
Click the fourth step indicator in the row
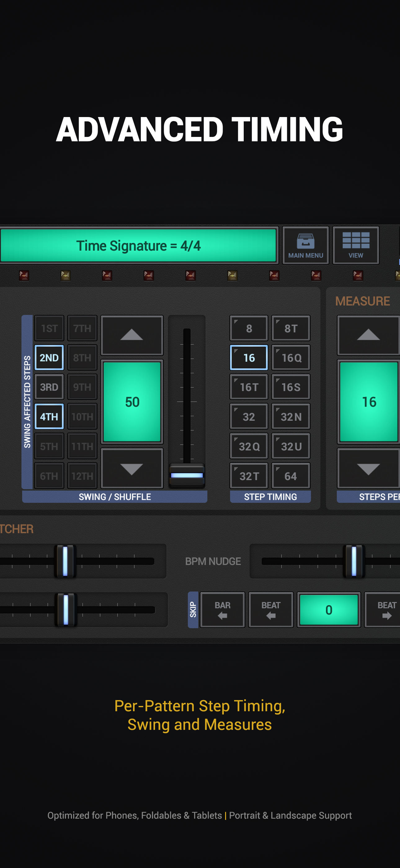[x=149, y=276]
